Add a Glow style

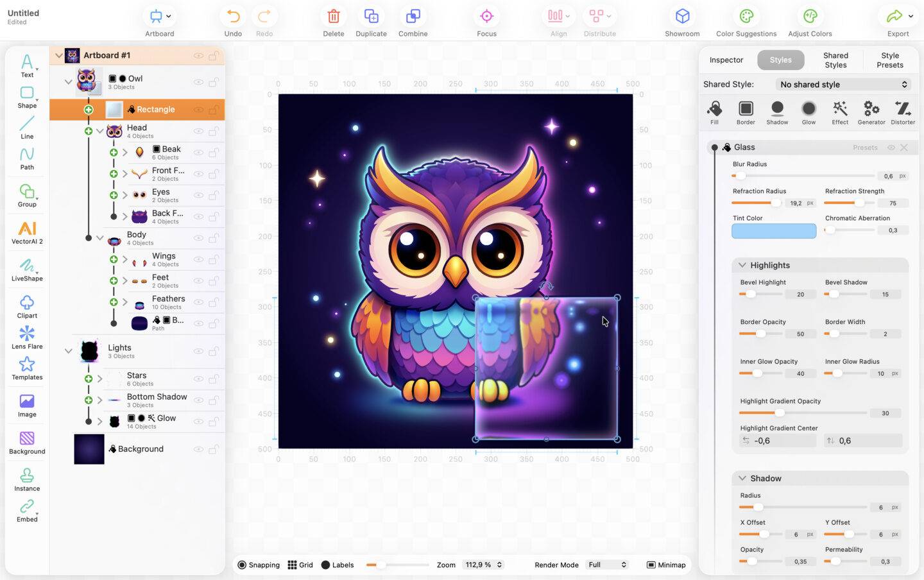pos(809,112)
